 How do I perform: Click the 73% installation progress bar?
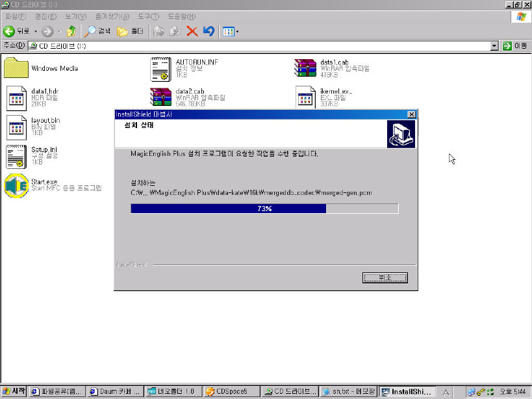point(264,209)
